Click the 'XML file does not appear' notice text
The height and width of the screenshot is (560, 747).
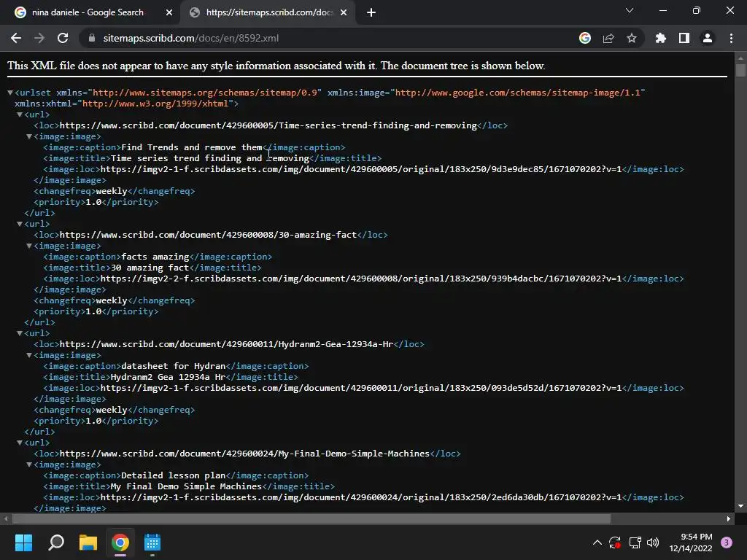276,66
